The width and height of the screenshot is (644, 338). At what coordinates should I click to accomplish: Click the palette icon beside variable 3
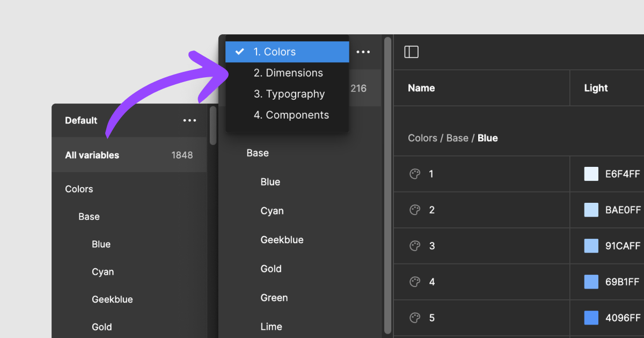click(x=414, y=246)
